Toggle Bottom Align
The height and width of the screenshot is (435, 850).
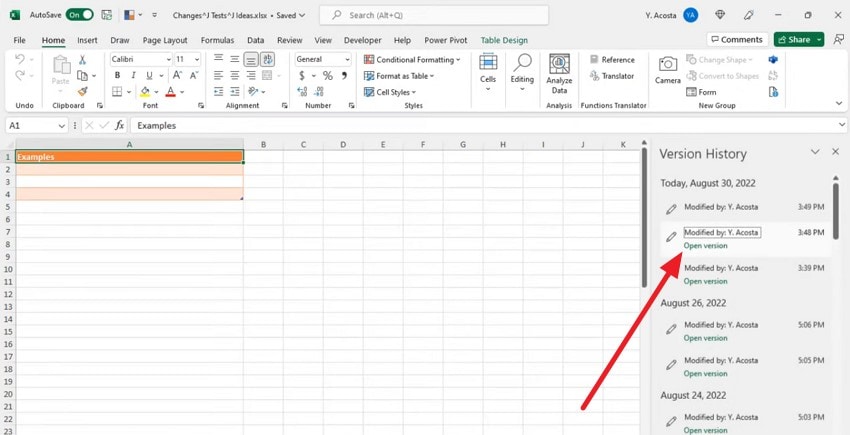[x=251, y=59]
